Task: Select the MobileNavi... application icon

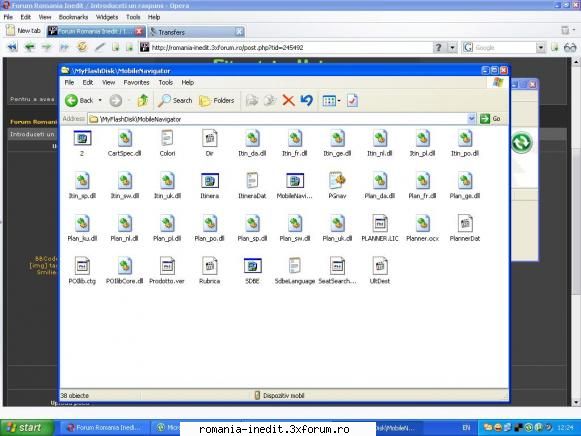Action: [x=295, y=186]
